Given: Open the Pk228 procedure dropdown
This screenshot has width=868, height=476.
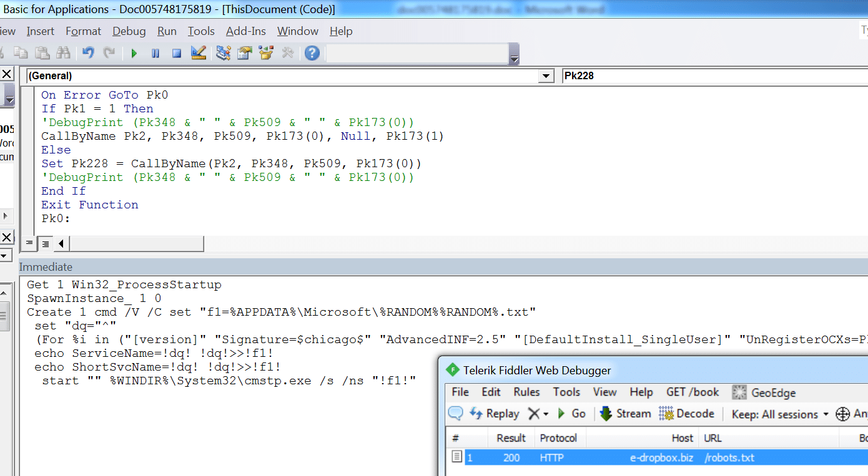Looking at the screenshot, I should click(x=715, y=76).
